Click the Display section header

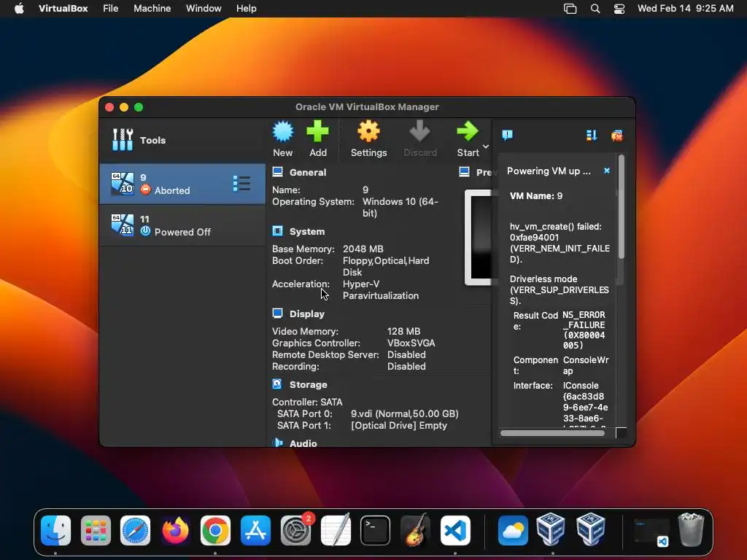[307, 314]
